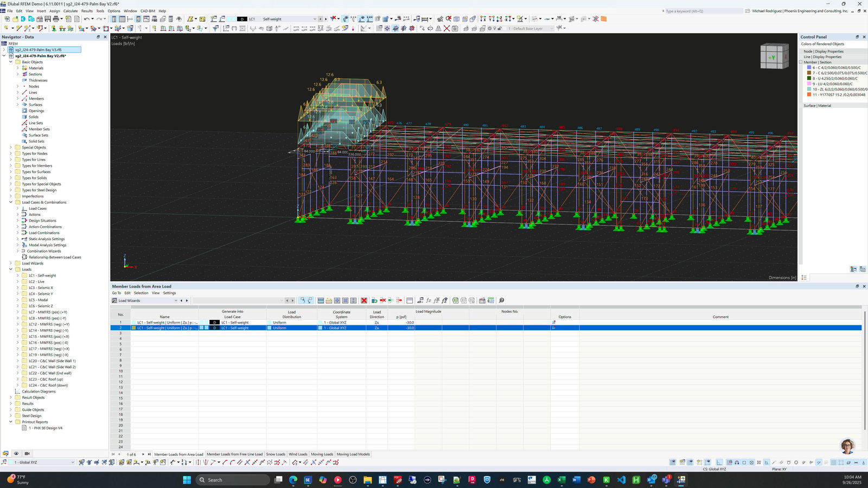Click the Windows Start button
Screen dimensions: 868x488
pyautogui.click(x=187, y=480)
